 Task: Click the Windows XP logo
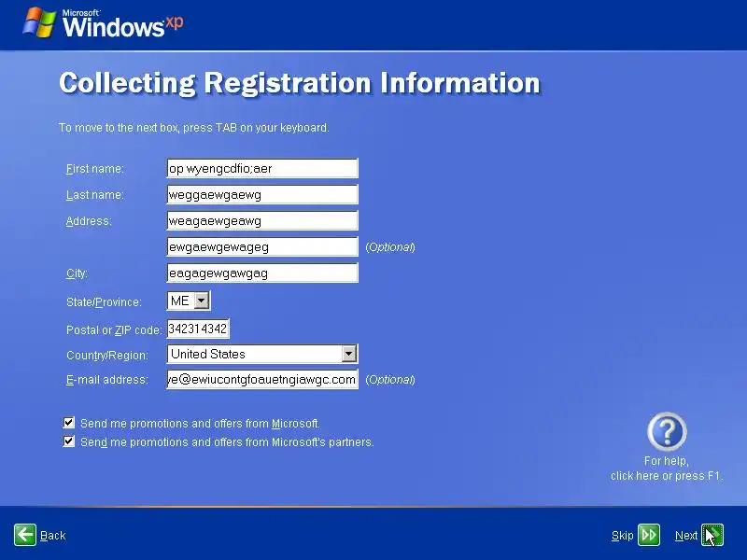click(x=103, y=22)
